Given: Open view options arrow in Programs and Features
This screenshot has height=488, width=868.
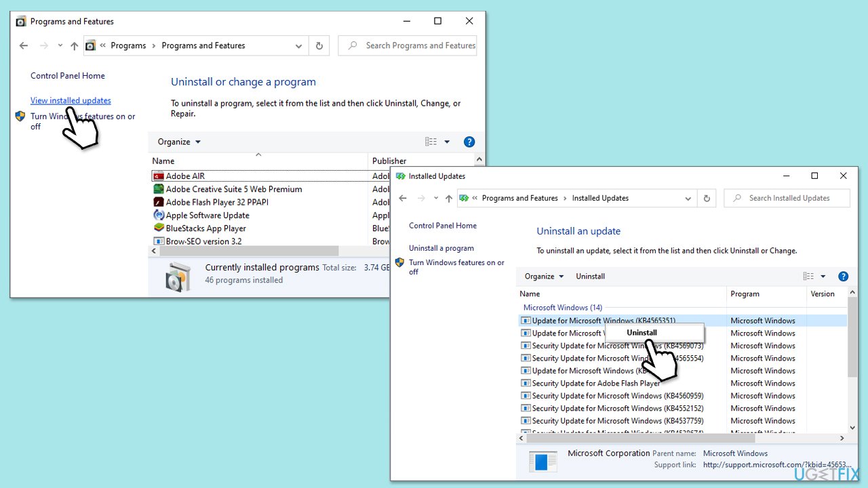Looking at the screenshot, I should tap(447, 142).
